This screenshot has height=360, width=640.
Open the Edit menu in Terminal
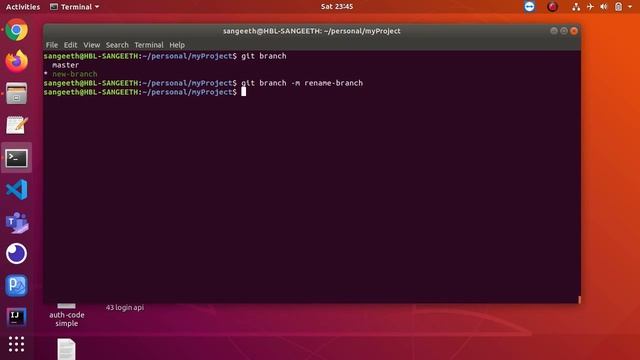[70, 45]
